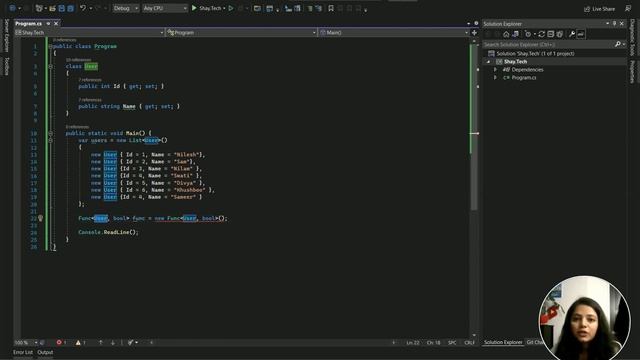Screen dimensions: 640x360
Task: Click the Live Share icon
Action: click(x=587, y=9)
